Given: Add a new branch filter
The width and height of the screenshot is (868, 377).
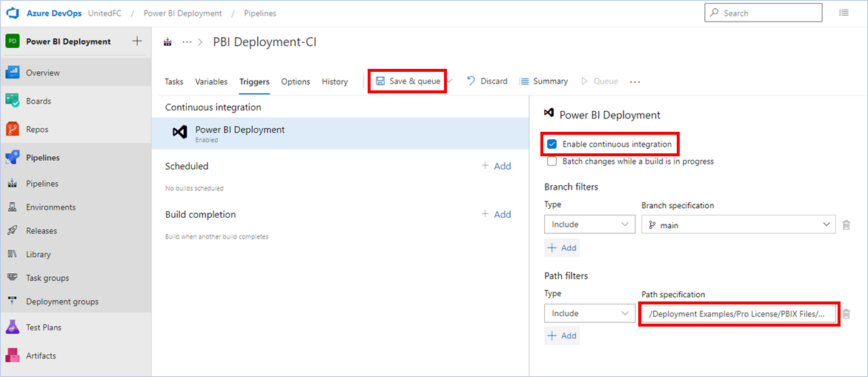Looking at the screenshot, I should [x=562, y=247].
